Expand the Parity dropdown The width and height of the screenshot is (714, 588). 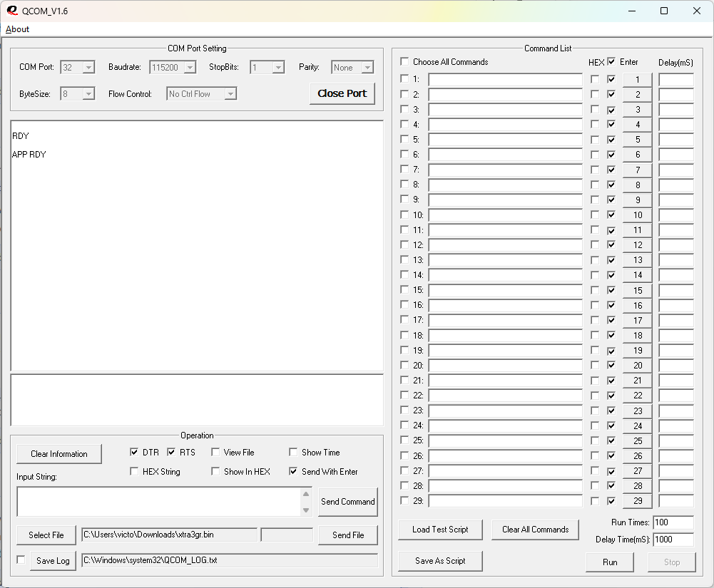pyautogui.click(x=367, y=68)
